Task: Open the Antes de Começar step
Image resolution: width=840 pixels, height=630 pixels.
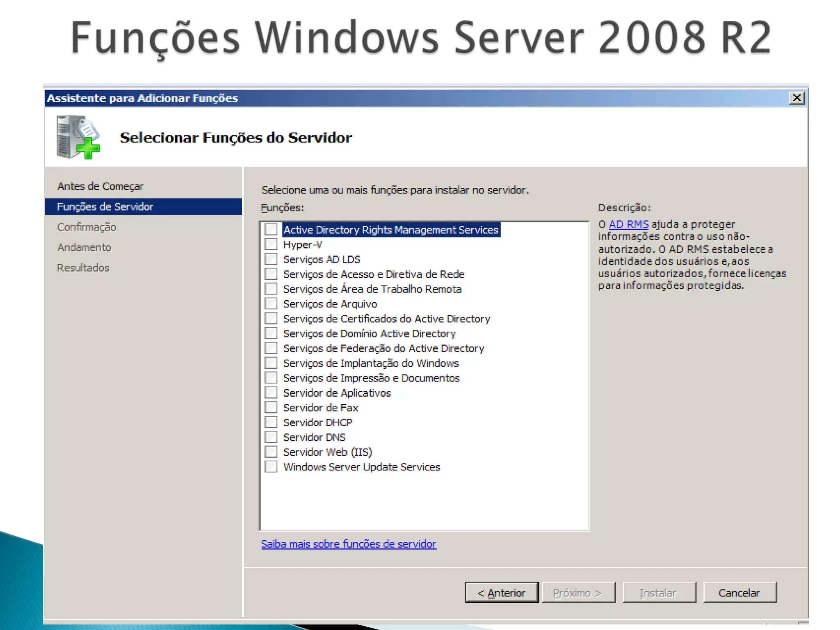Action: coord(100,186)
